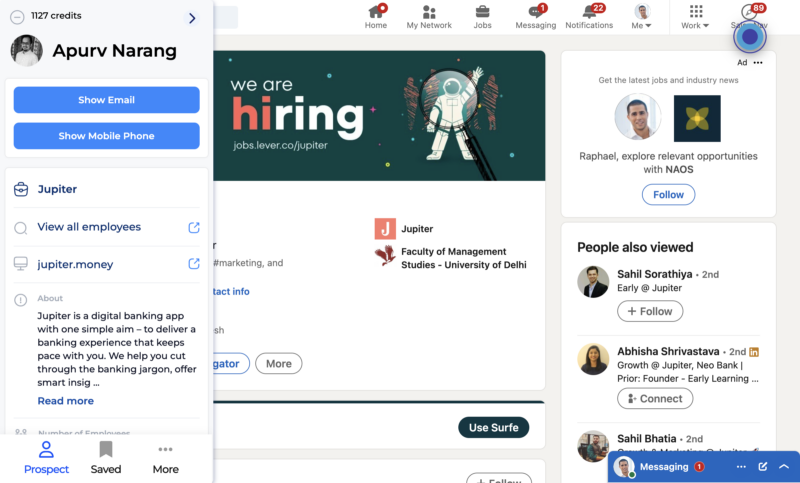Click the info icon beside About
This screenshot has width=800, height=483.
(x=20, y=300)
